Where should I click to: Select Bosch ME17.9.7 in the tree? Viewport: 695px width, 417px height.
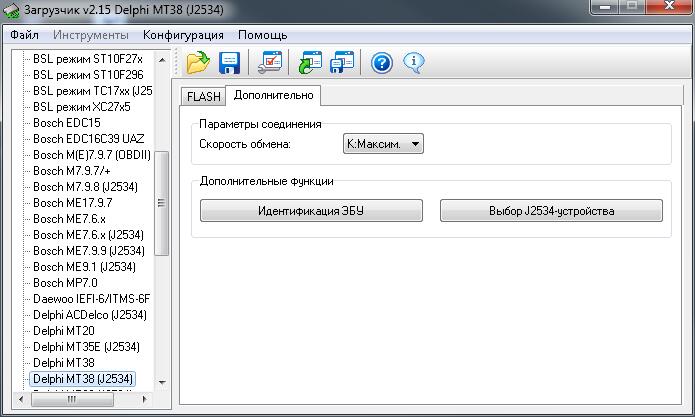pyautogui.click(x=73, y=203)
